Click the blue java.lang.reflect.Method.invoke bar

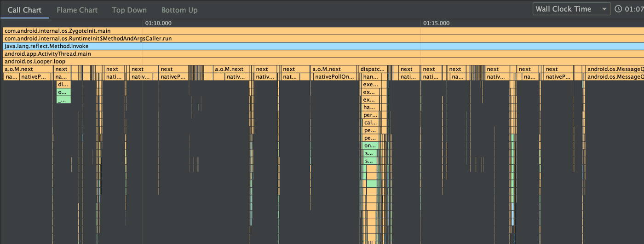[322, 46]
